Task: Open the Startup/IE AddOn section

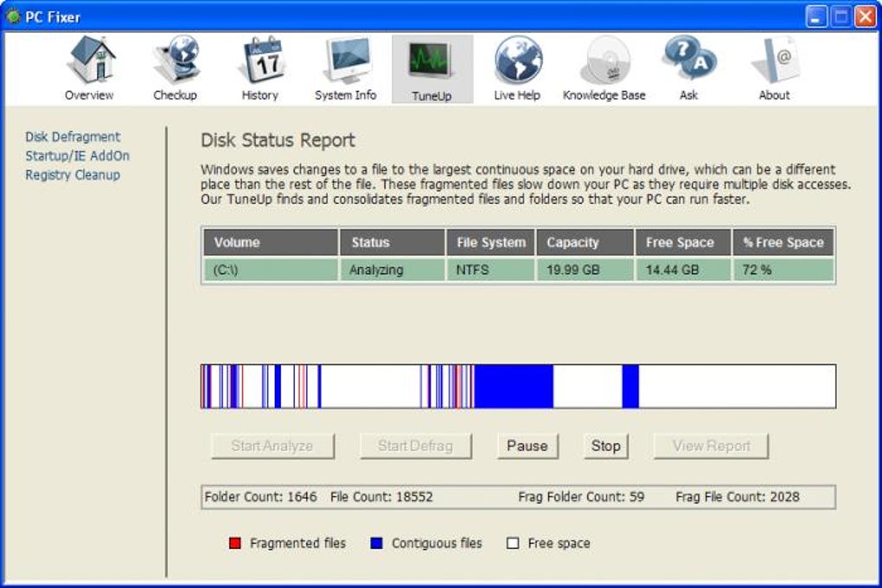Action: coord(77,156)
